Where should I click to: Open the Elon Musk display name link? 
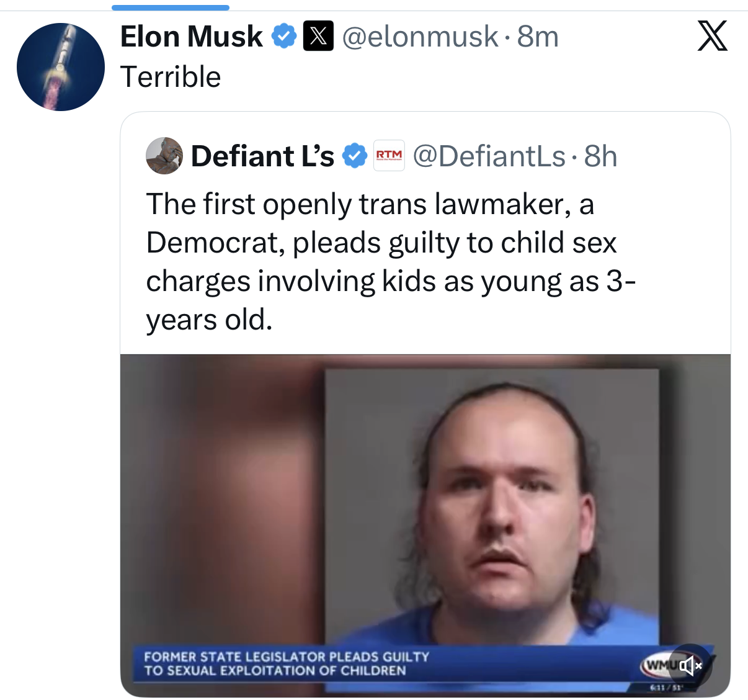[191, 36]
